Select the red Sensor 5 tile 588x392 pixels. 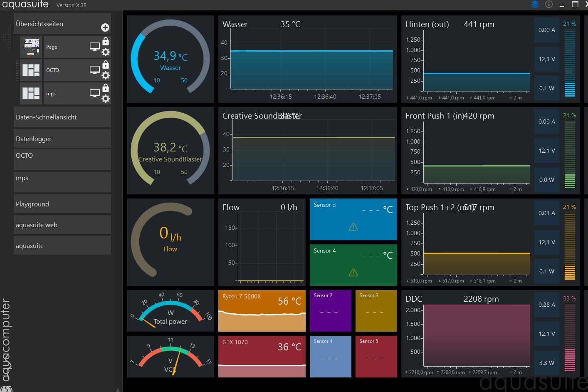click(376, 357)
